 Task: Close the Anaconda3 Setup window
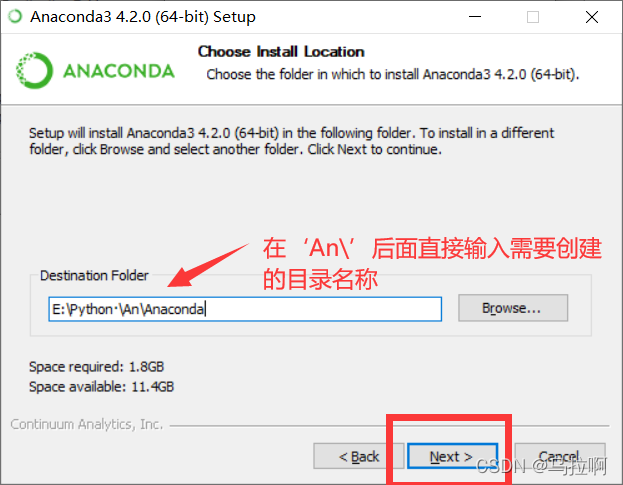(592, 17)
